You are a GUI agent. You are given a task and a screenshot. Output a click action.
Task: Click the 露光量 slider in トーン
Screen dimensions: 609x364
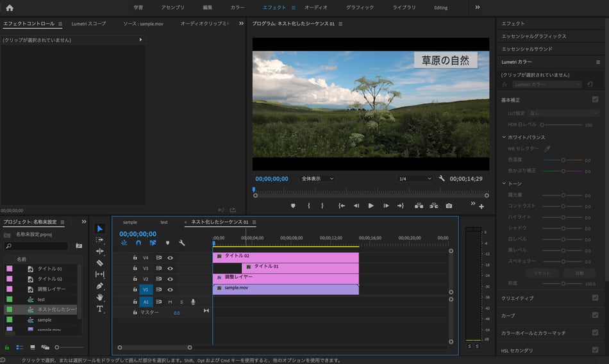point(563,194)
